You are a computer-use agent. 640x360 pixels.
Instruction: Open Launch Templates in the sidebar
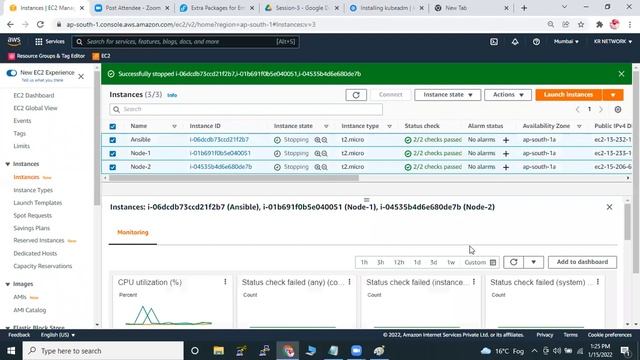(38, 203)
